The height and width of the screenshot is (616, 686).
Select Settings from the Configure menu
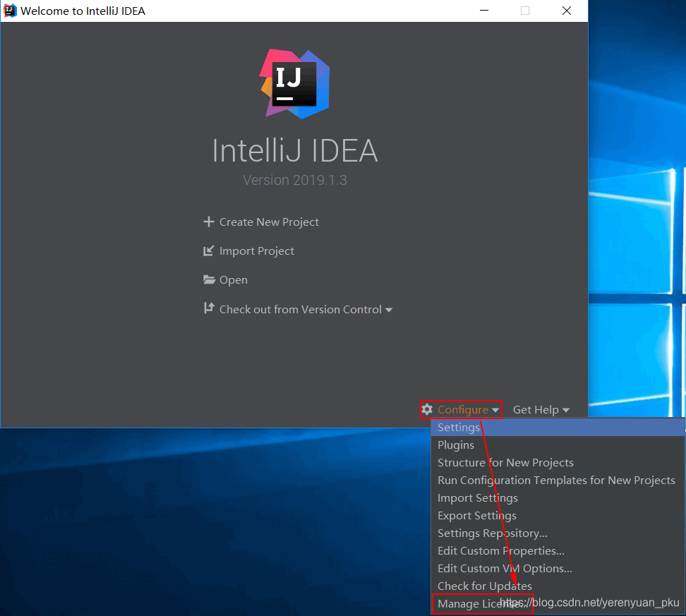click(x=558, y=428)
